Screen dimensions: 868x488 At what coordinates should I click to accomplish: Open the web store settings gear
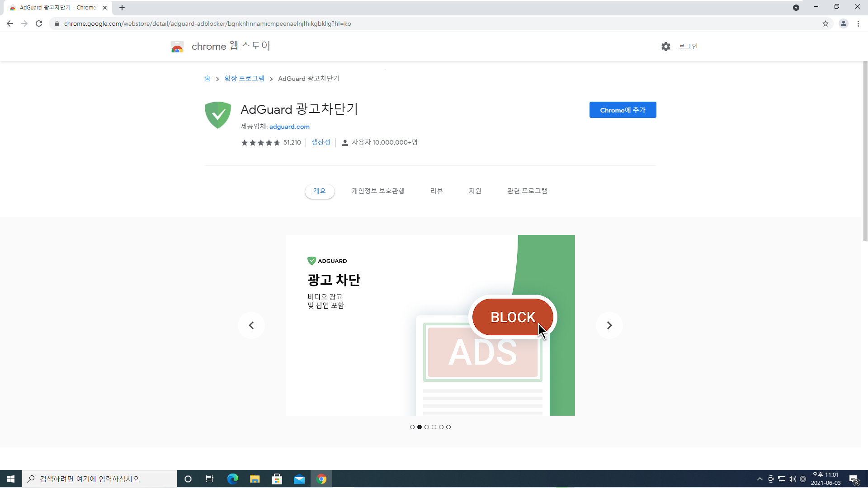tap(665, 47)
